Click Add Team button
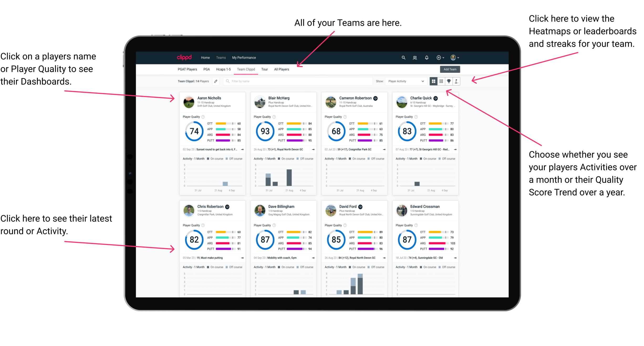The height and width of the screenshot is (346, 644). tap(451, 69)
